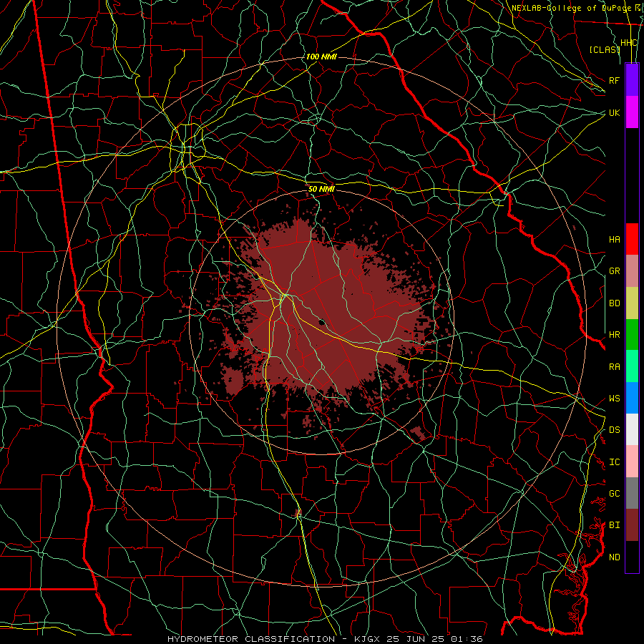Click the GC gray legend swatch
Image resolution: width=644 pixels, height=644 pixels.
pyautogui.click(x=632, y=493)
